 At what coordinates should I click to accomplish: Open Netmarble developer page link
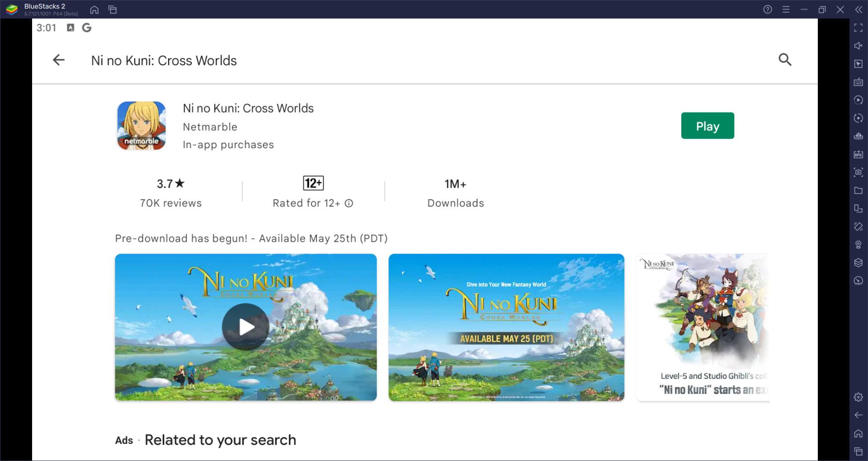[210, 127]
